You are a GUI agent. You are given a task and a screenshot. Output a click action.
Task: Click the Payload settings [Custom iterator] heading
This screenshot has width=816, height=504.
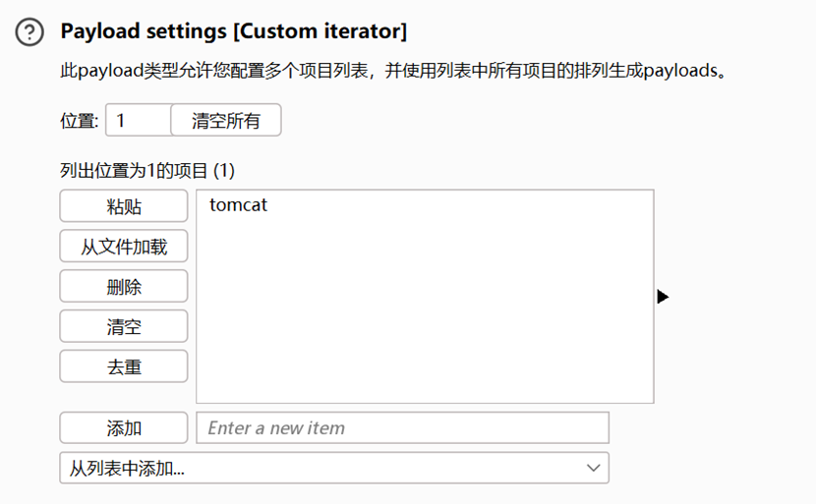(233, 31)
